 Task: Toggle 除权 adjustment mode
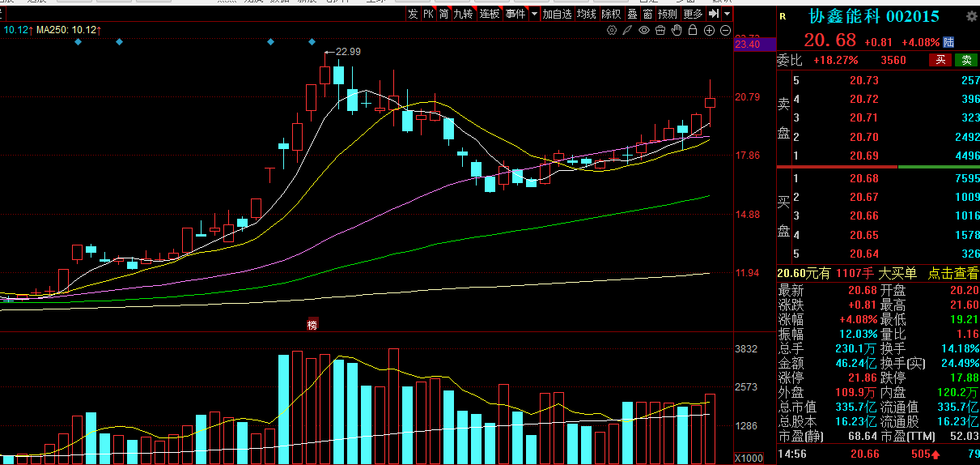[611, 14]
